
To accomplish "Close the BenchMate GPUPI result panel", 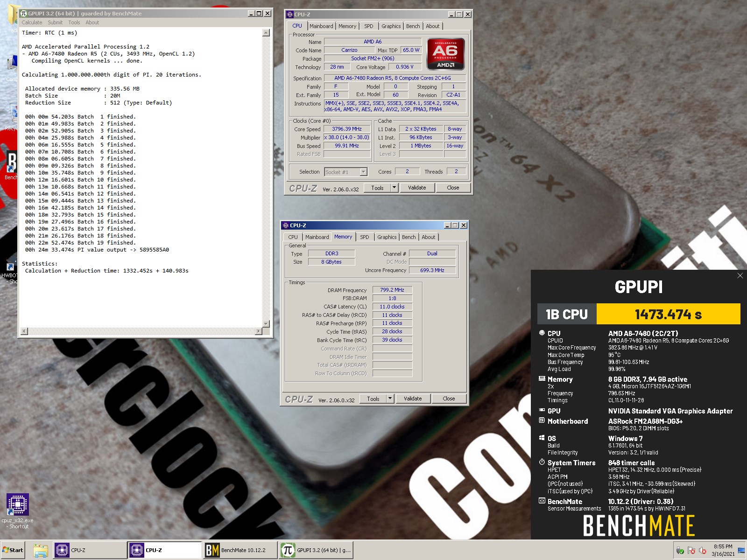I will pyautogui.click(x=740, y=276).
